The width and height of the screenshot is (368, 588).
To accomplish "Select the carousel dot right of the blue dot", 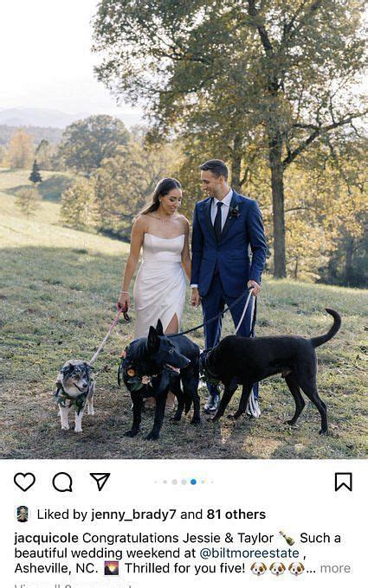I will pyautogui.click(x=203, y=482).
